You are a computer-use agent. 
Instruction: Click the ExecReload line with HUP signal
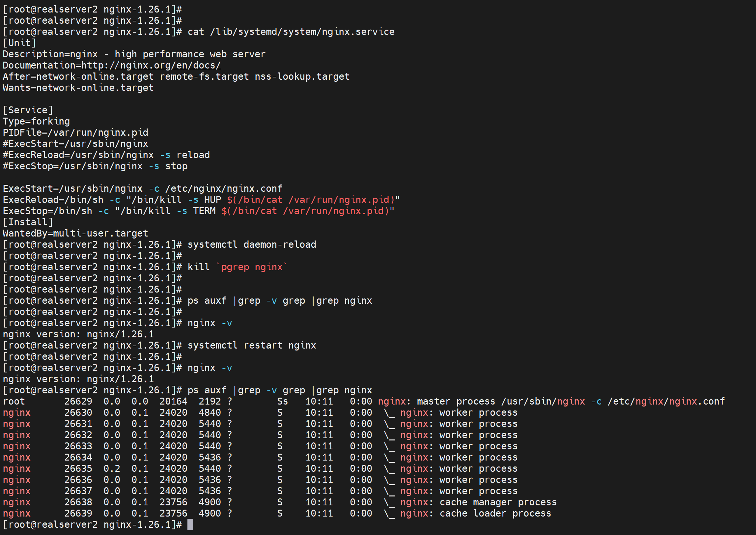pos(201,200)
